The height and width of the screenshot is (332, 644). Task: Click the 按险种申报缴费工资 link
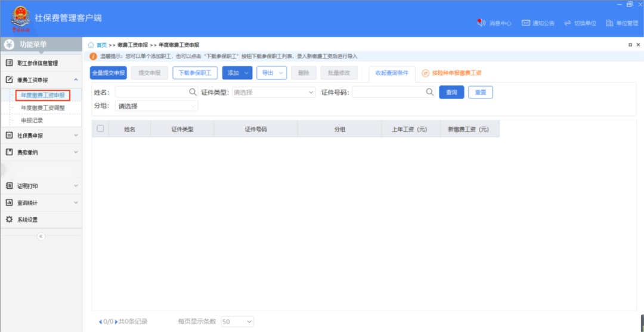tap(457, 73)
